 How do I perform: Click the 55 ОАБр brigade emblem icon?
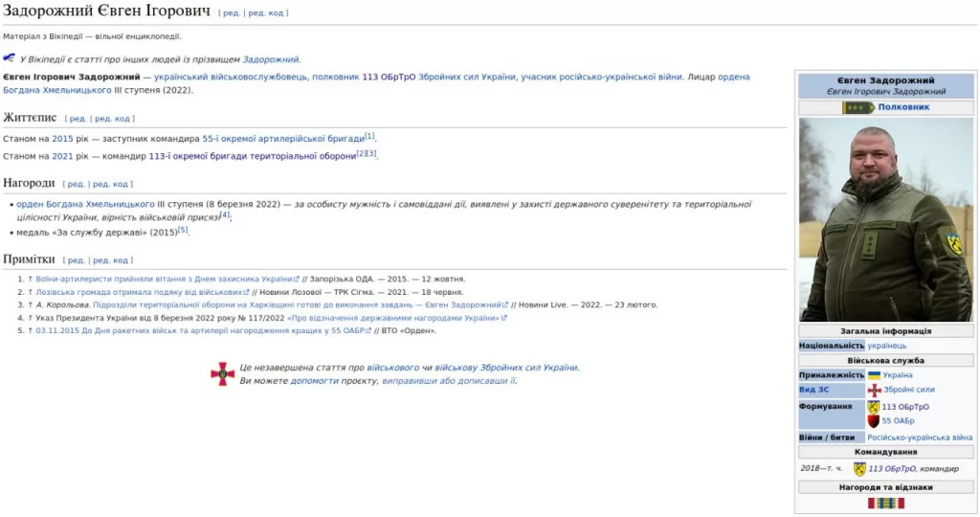click(874, 421)
